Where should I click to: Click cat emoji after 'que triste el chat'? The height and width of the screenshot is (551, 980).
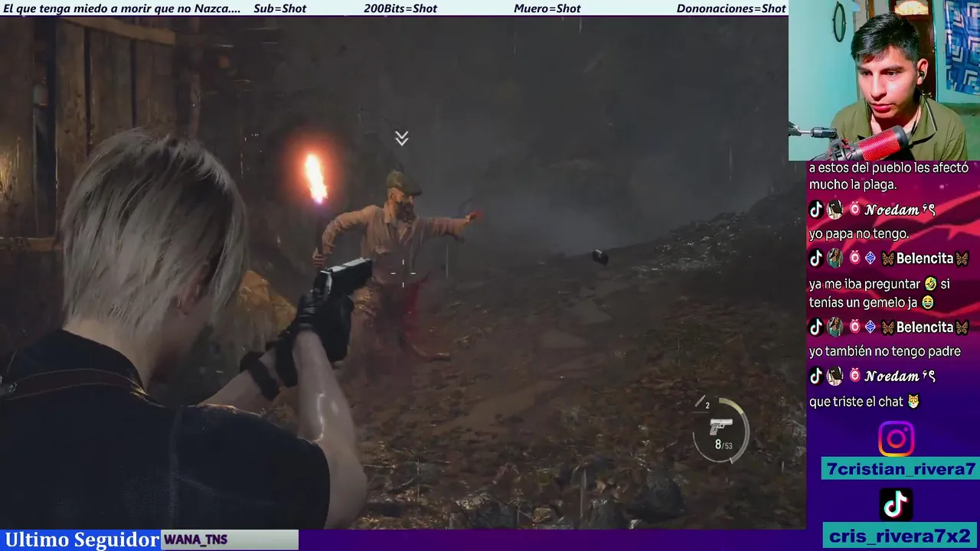click(x=913, y=401)
